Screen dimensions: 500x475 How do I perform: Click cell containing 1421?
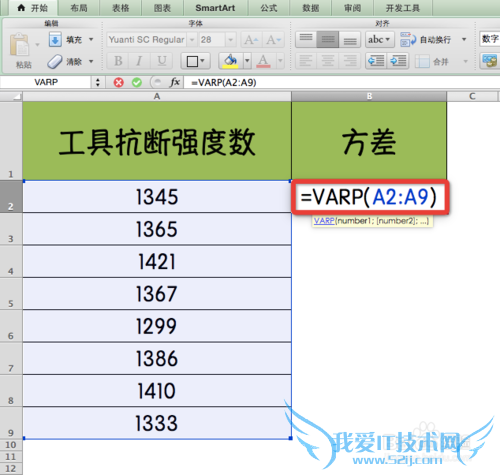pyautogui.click(x=157, y=261)
